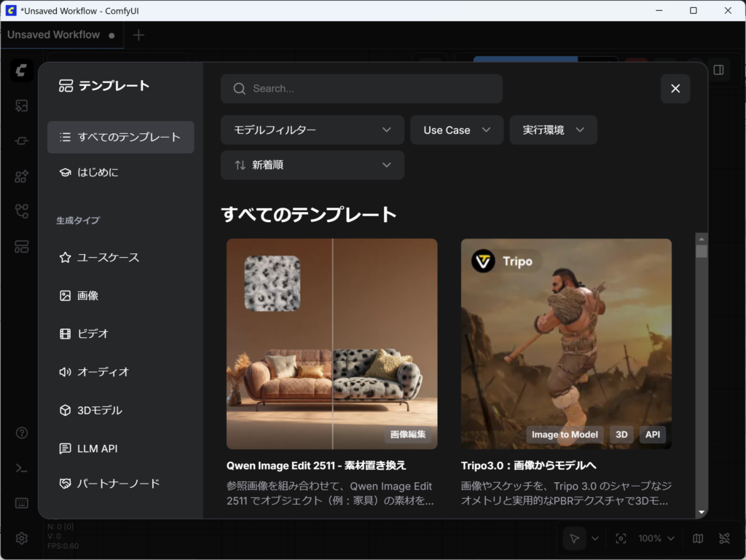Select すべてのテンプレート in sidebar
Image resolution: width=746 pixels, height=560 pixels.
click(120, 137)
